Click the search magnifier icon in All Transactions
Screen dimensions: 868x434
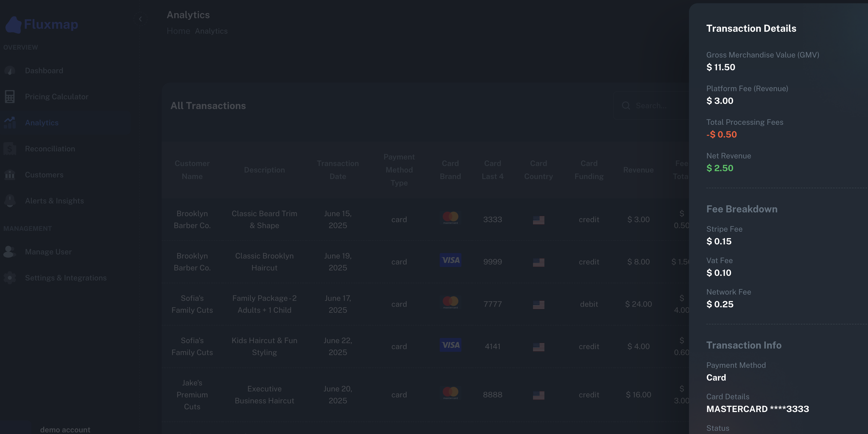[x=626, y=106]
